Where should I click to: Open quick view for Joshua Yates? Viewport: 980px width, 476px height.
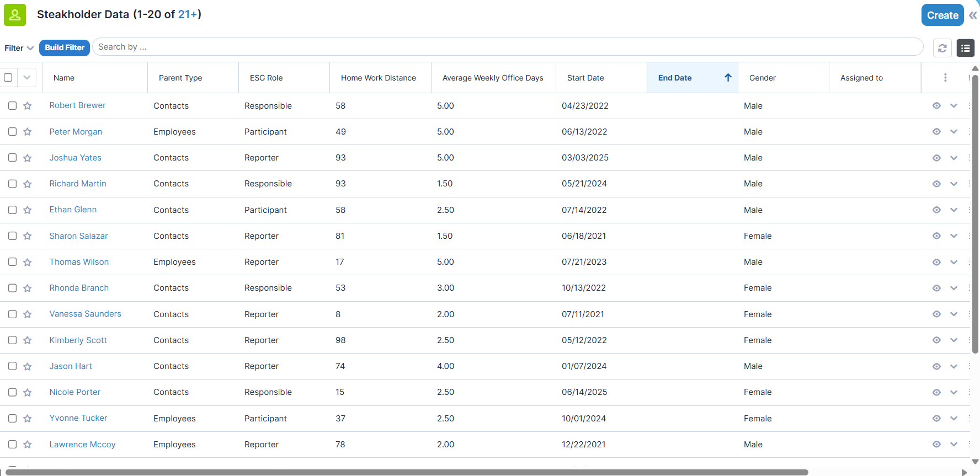[936, 158]
